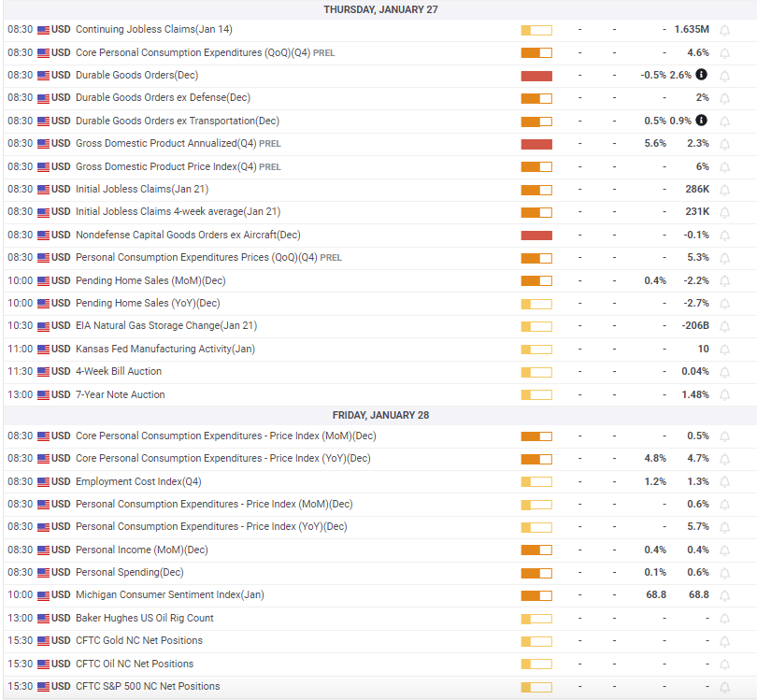Click red volatility bar for GDP Annualized

[536, 144]
